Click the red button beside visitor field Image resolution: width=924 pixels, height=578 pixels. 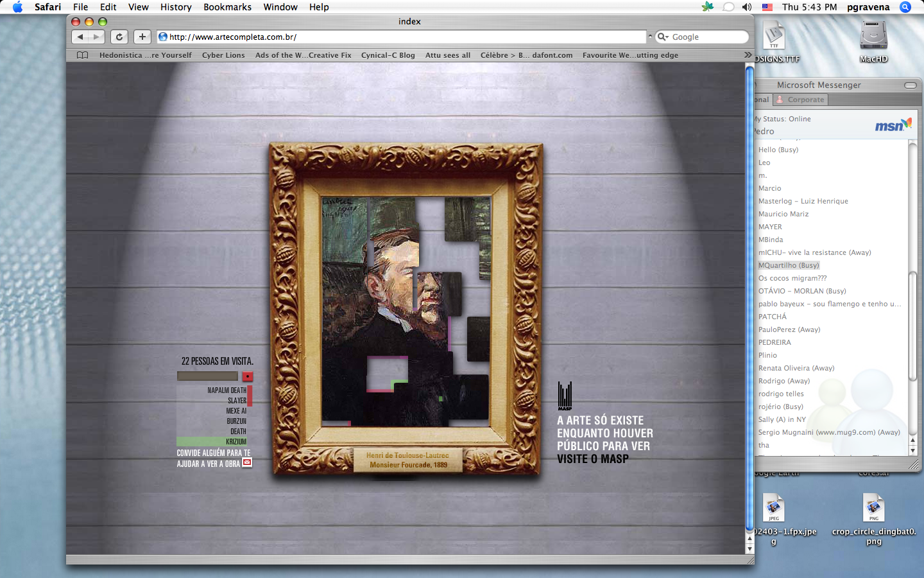(x=248, y=376)
